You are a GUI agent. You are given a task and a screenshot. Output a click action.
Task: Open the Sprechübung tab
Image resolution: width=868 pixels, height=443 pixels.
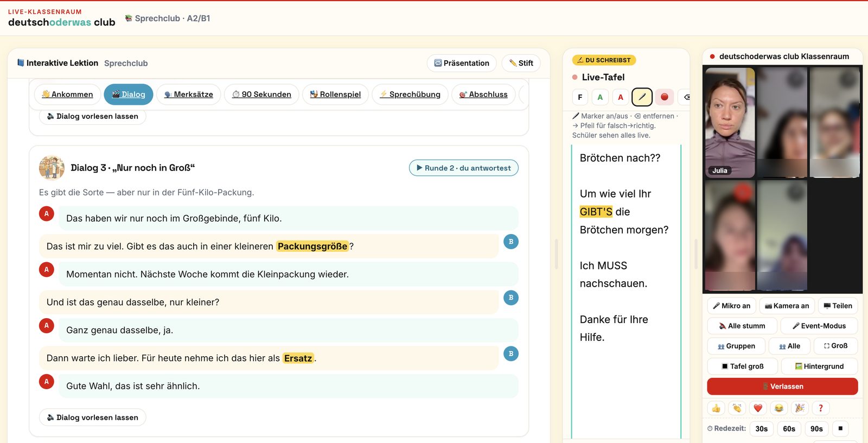[x=410, y=94]
